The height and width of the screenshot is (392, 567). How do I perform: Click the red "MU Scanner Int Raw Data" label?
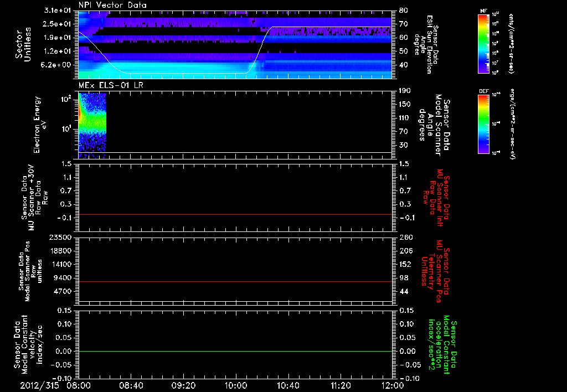pos(436,198)
